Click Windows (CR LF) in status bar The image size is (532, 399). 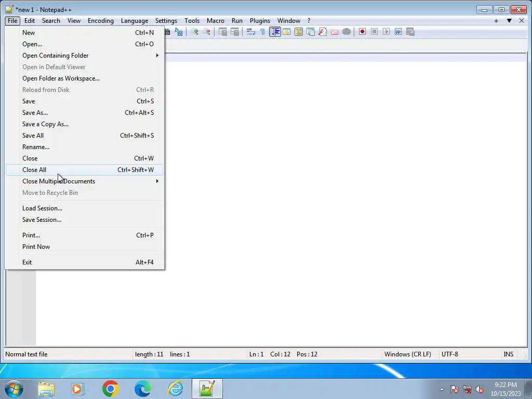click(407, 354)
